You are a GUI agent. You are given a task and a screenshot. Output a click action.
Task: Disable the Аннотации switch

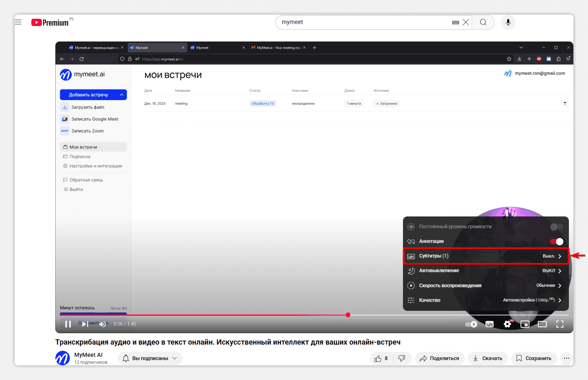click(x=557, y=242)
